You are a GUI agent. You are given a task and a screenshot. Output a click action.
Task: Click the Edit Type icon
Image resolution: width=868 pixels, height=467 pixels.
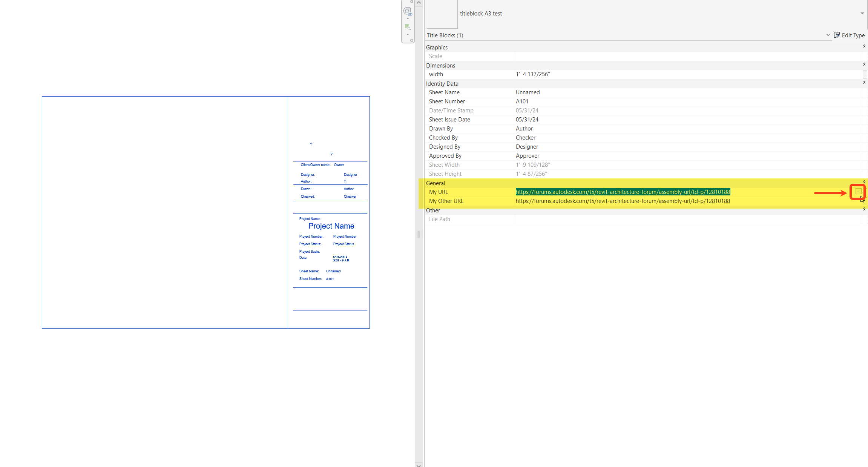(837, 35)
